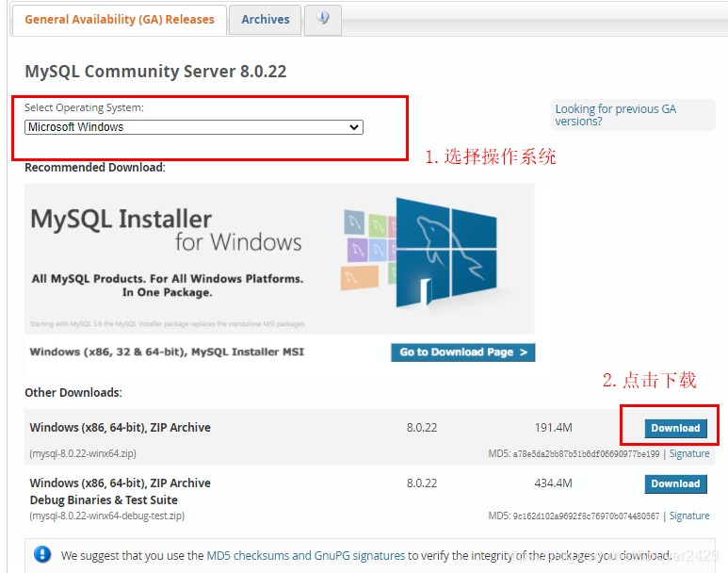Screen dimensions: 728x573
Task: Open Signature link for winx64-debug-test.zip
Action: pyautogui.click(x=689, y=516)
